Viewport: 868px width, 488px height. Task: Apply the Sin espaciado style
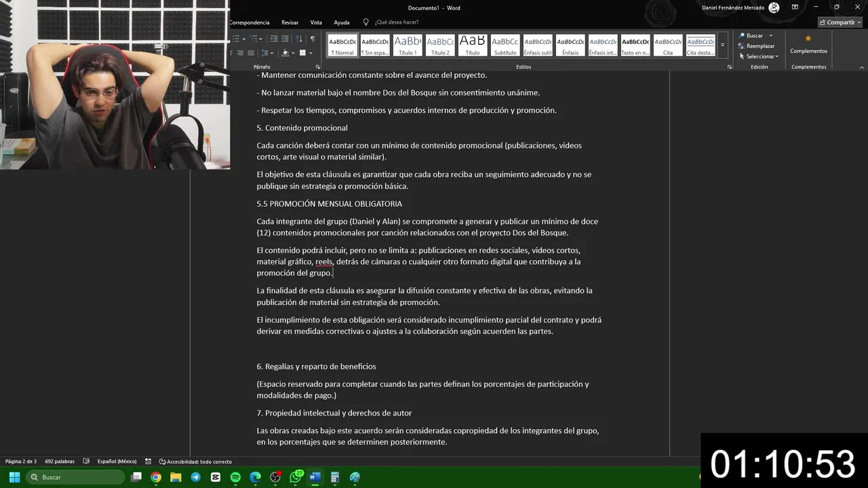[x=375, y=45]
